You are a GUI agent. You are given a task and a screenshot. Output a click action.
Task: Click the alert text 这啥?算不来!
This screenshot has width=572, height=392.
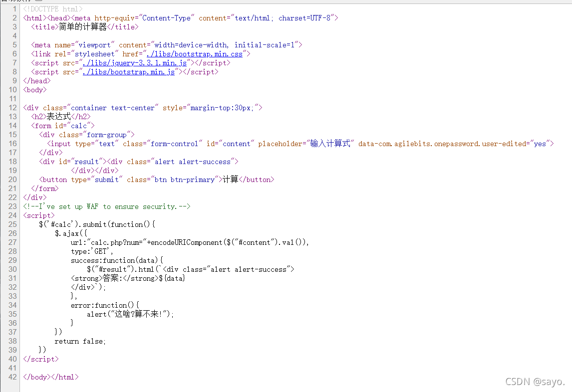pyautogui.click(x=139, y=314)
